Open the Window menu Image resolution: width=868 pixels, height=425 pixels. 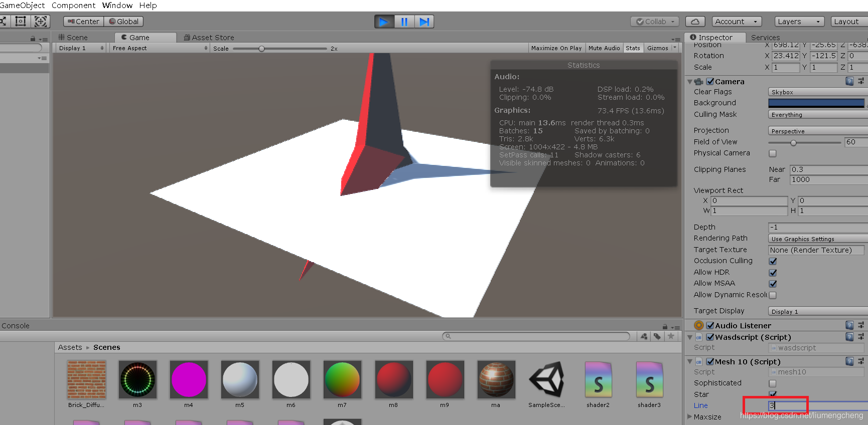click(117, 5)
